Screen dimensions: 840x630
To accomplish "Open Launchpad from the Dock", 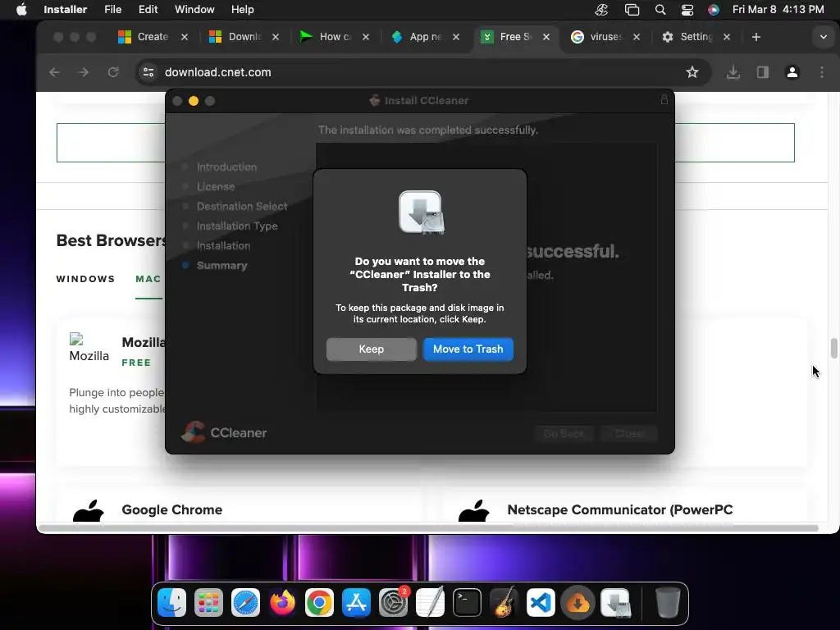I will tap(208, 603).
